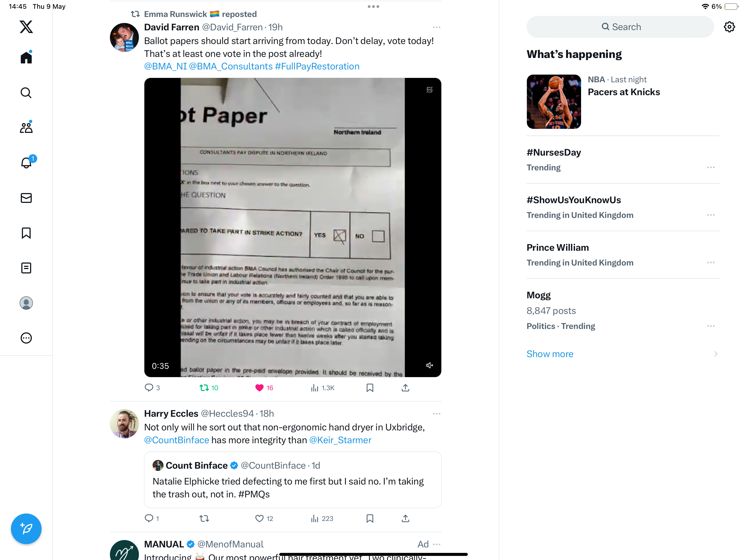Open more options on Harry Eccles' post

point(436,414)
